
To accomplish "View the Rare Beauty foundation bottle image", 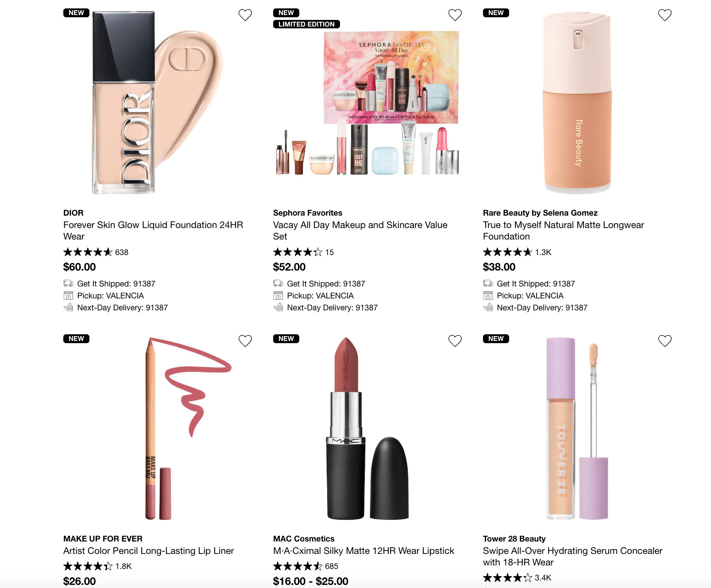I will (x=577, y=103).
